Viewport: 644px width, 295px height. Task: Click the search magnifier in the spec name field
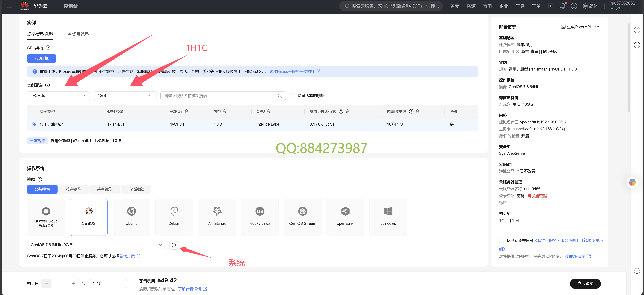(280, 96)
